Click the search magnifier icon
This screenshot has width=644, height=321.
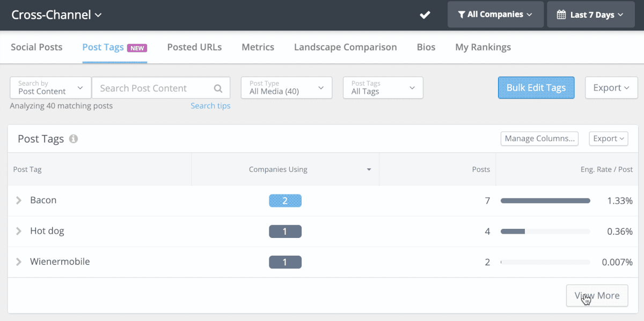(218, 88)
